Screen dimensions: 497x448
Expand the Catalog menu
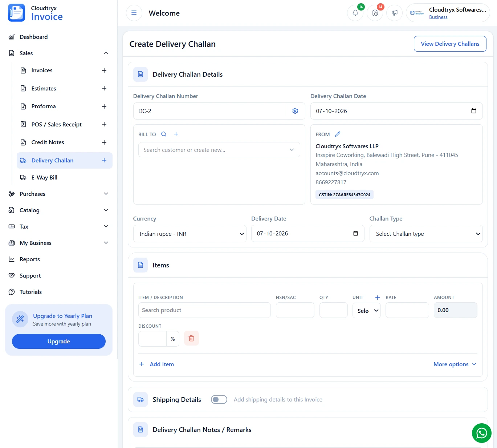point(106,210)
